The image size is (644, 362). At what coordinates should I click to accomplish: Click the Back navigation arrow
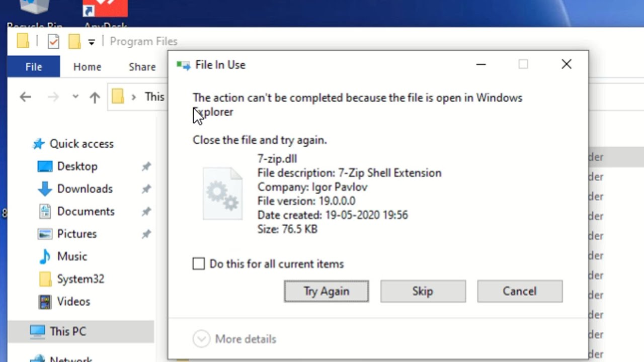click(25, 97)
